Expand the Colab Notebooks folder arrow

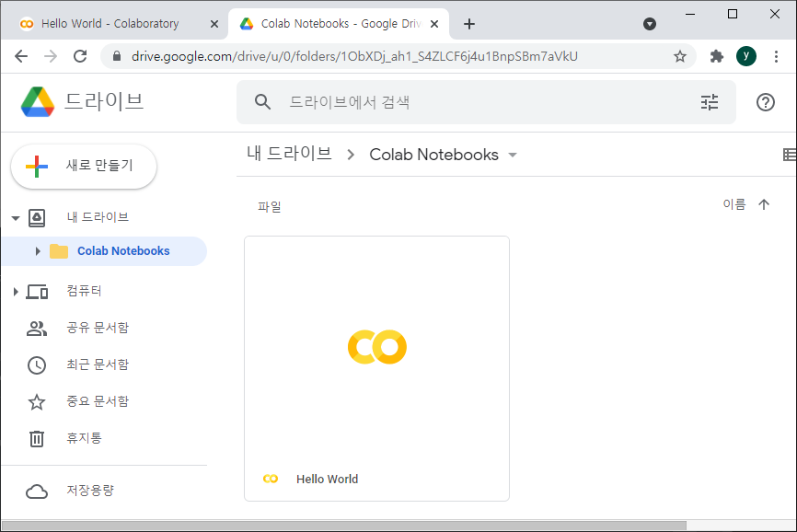pos(38,251)
